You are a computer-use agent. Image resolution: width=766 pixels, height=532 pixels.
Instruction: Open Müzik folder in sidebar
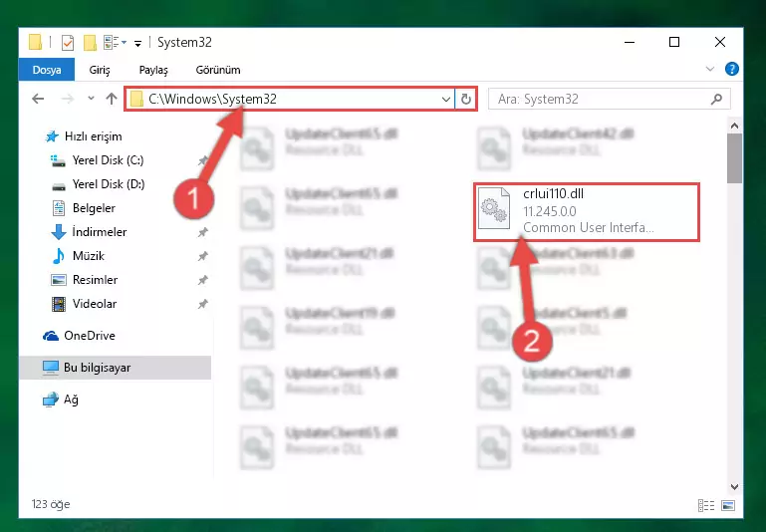[x=78, y=256]
